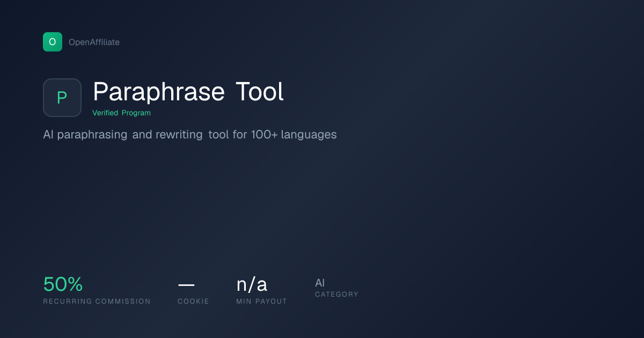Click the OpenAffiliate brand name
644x338 pixels.
tap(94, 42)
